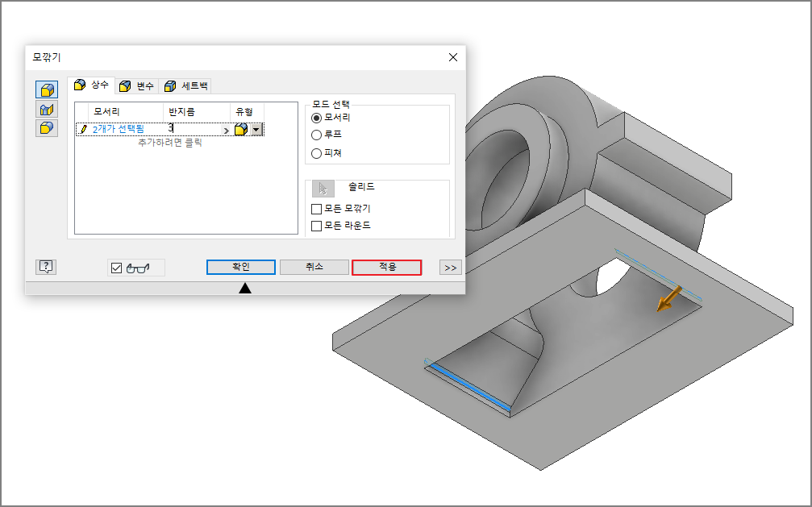Switch to the 상수 tab
Viewport: 812px width, 507px height.
point(92,85)
